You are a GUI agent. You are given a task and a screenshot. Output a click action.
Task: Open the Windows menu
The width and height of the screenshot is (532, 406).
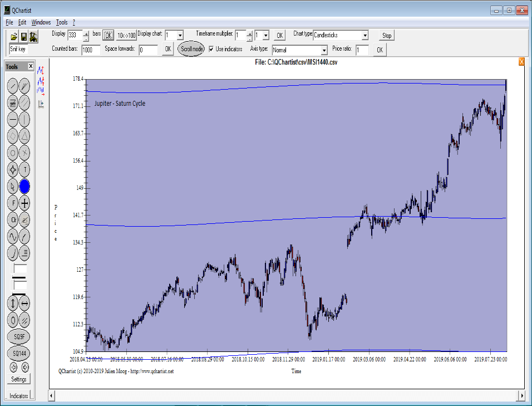pos(41,22)
